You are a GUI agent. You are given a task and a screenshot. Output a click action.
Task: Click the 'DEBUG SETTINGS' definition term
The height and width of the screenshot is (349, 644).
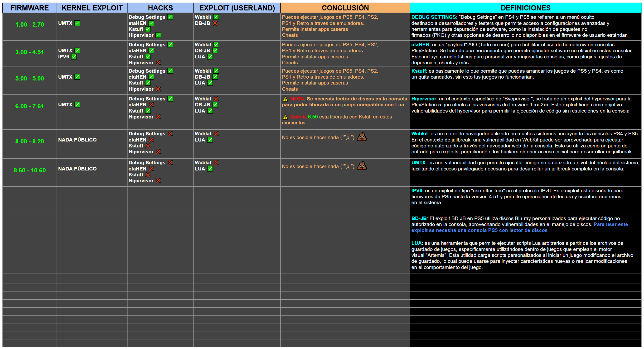point(434,17)
